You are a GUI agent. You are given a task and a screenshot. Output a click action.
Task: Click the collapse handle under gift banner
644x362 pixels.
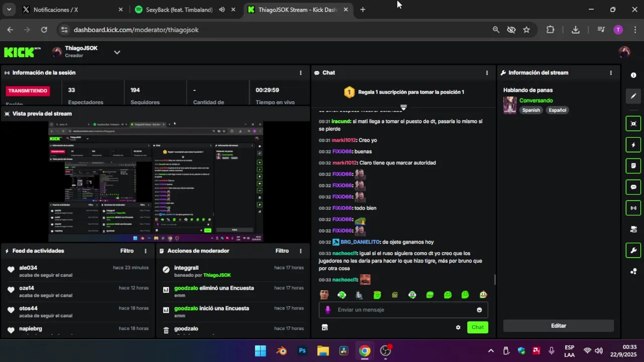pos(403,108)
